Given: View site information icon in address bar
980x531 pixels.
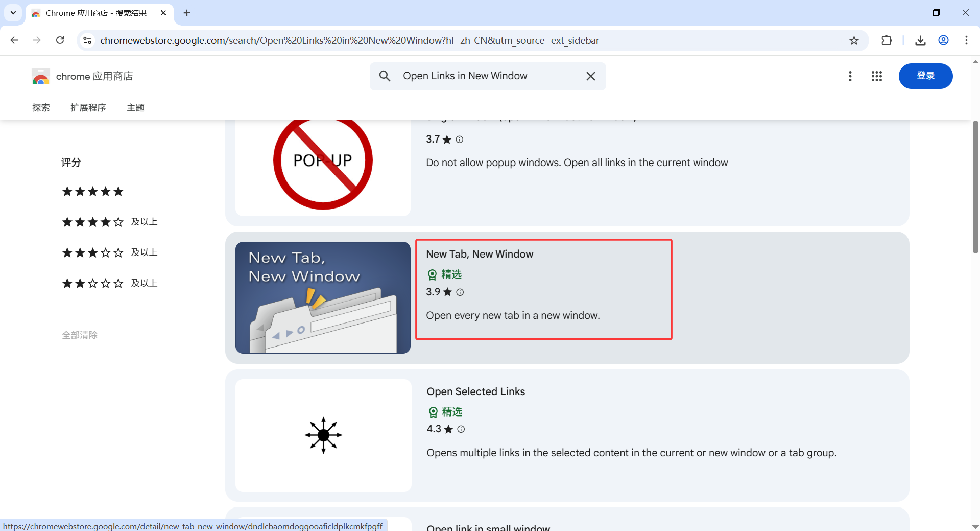Looking at the screenshot, I should tap(87, 40).
